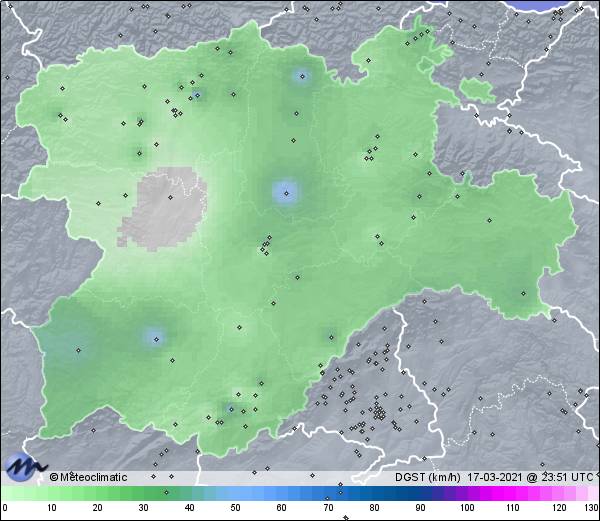Screen dimensions: 600x521
Task: Click the scale label 110
Action: (x=513, y=508)
